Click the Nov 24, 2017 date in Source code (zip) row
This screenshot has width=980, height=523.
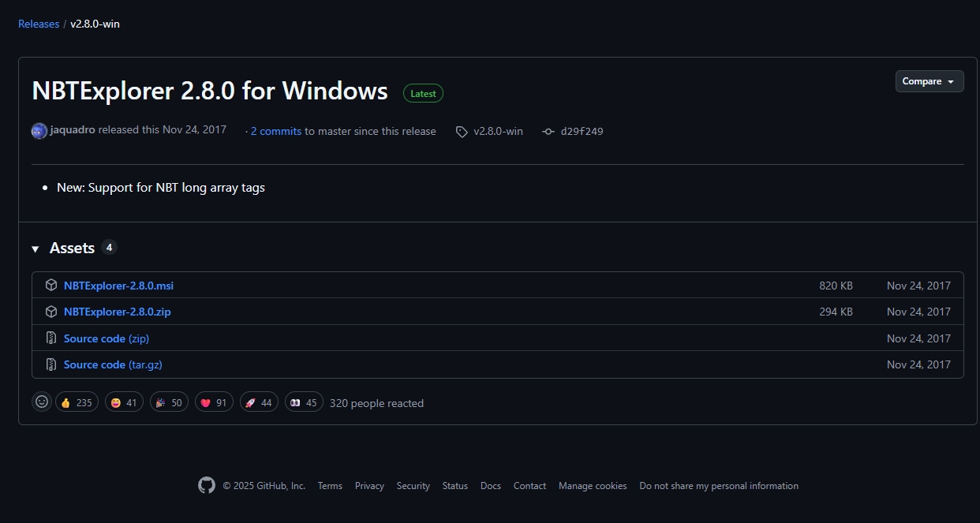pos(918,338)
